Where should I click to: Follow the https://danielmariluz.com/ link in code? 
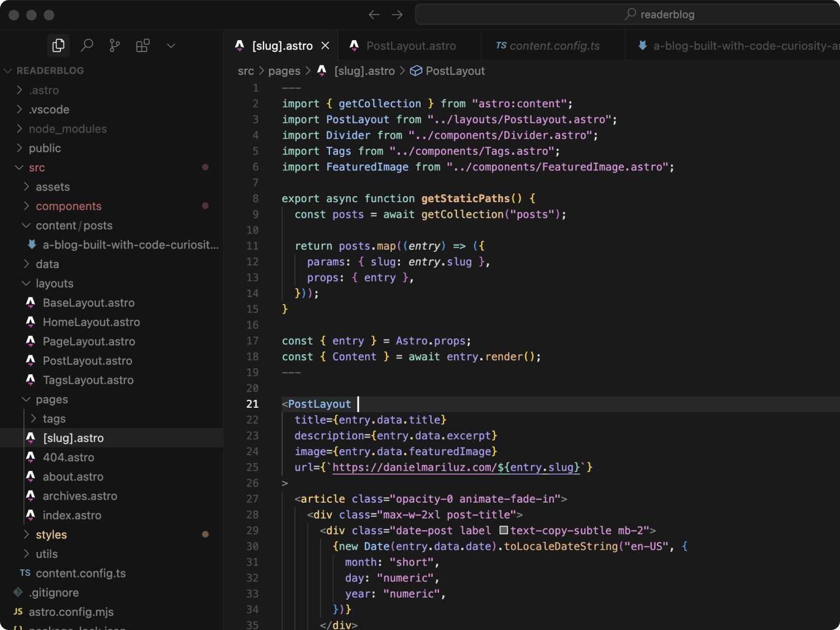coord(414,467)
